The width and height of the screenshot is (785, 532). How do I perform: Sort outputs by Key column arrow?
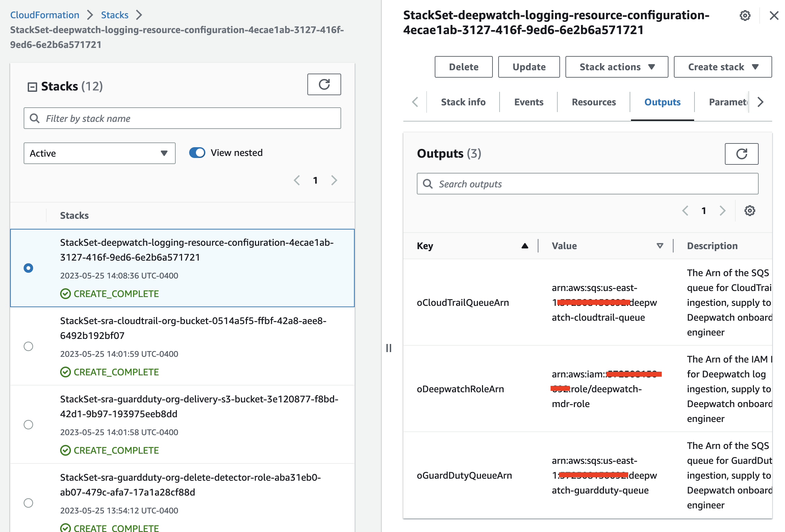[x=525, y=246]
